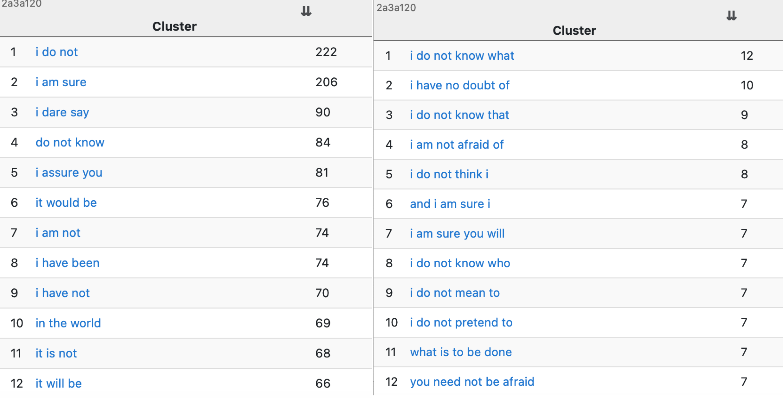Open 'do not know' cluster entry
Image resolution: width=783 pixels, height=399 pixels.
(70, 142)
